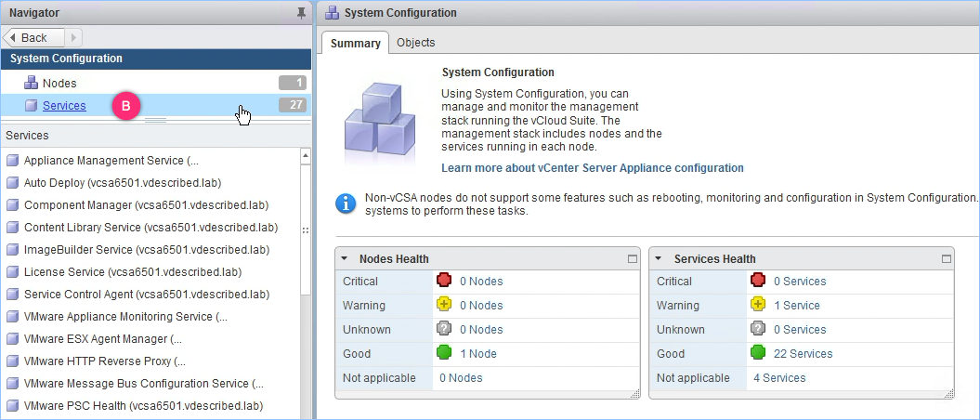Image resolution: width=980 pixels, height=420 pixels.
Task: Click the Component Manager cube icon
Action: (12, 205)
